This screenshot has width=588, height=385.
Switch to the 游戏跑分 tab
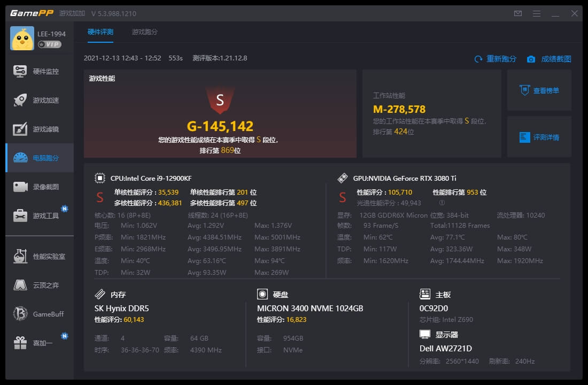coord(145,32)
